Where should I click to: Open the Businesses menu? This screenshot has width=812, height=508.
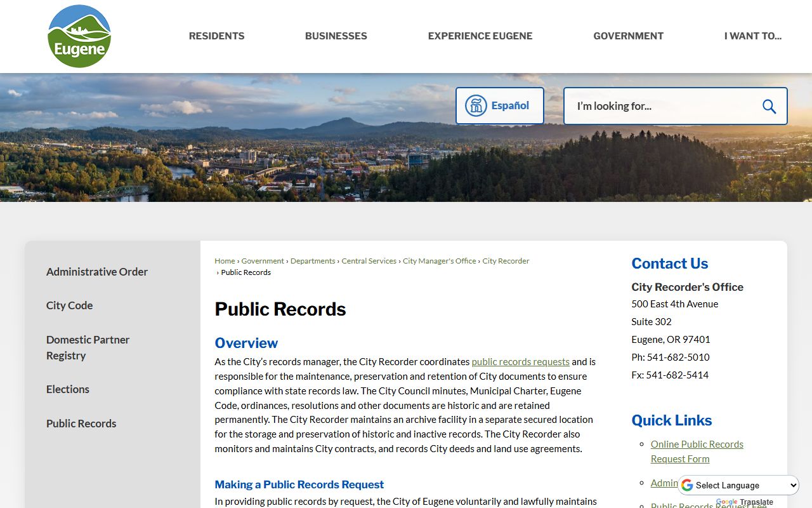(336, 36)
